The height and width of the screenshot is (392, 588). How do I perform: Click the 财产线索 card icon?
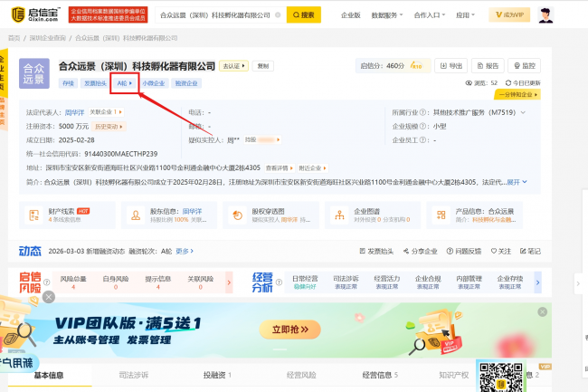coord(35,215)
